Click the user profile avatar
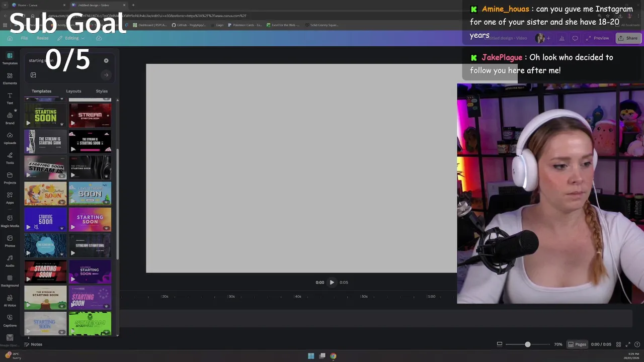This screenshot has width=644, height=362. 540,38
